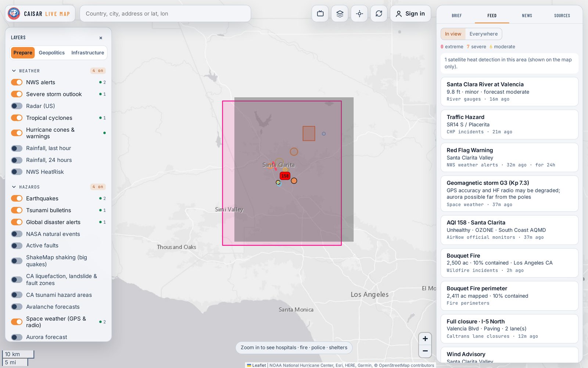Click the CAISAR Live Map logo icon

pyautogui.click(x=14, y=14)
